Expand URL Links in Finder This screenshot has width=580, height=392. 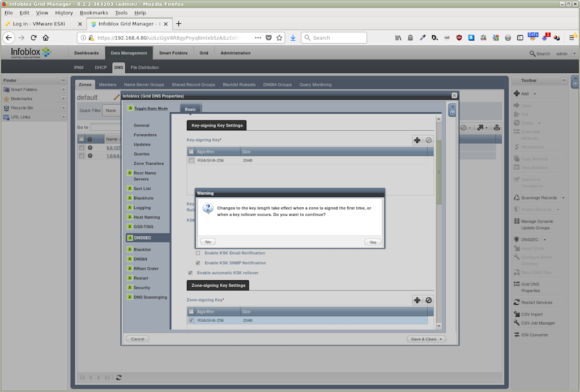63,117
